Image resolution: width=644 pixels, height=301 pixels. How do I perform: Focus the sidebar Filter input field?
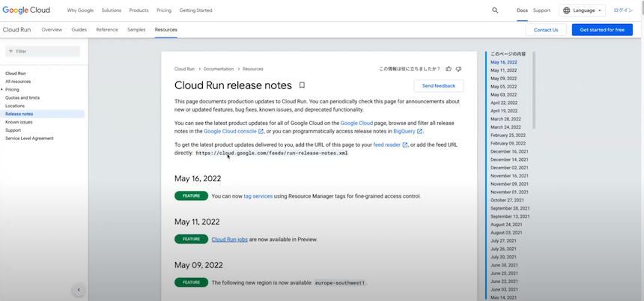click(43, 52)
